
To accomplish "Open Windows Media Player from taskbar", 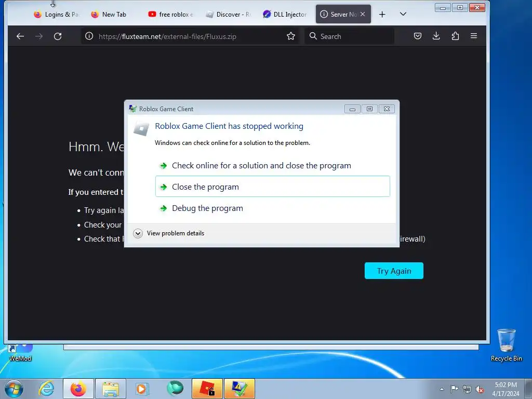I will (142, 389).
